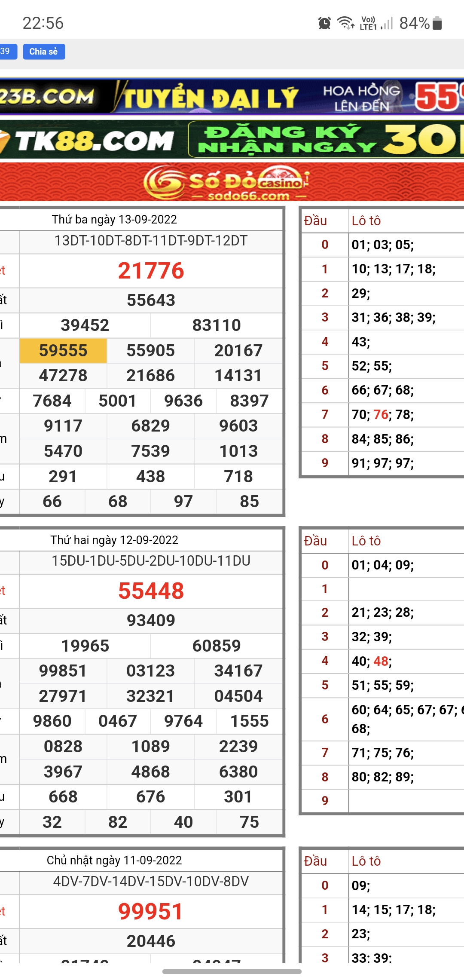
Task: Click the Chia sẻ share button
Action: (43, 52)
